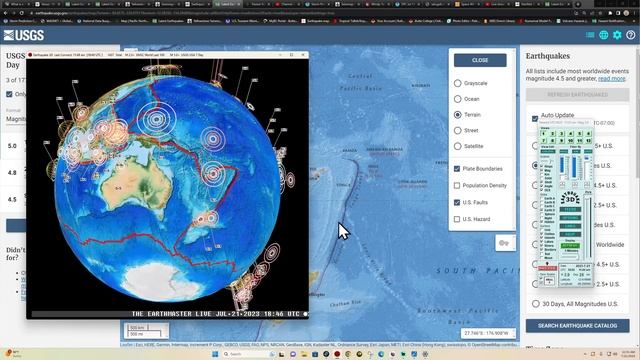Click the Earthquake 3D logo in control panel
The image size is (640, 360).
(x=570, y=198)
